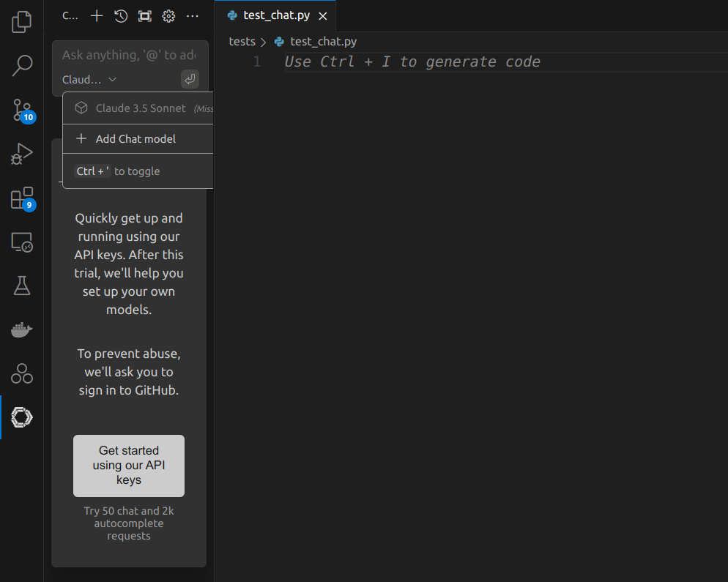Toggle full screen chat panel icon
This screenshot has width=728, height=582.
coord(145,16)
